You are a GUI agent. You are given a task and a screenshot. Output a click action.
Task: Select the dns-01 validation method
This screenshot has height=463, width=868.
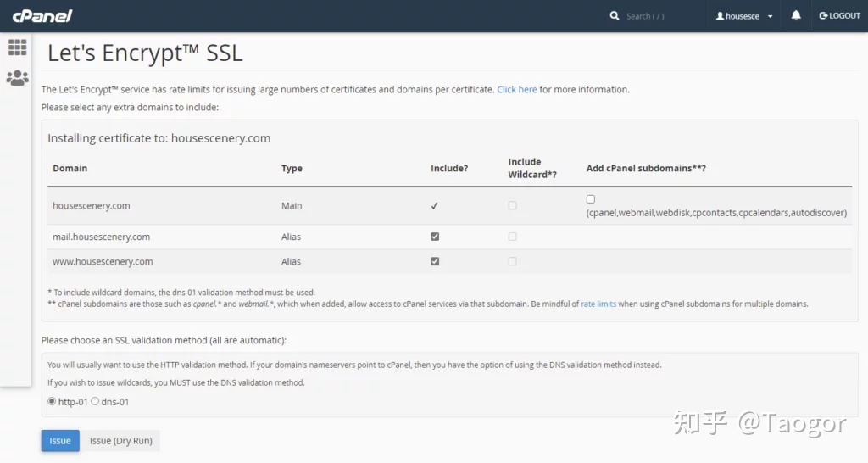pyautogui.click(x=95, y=402)
